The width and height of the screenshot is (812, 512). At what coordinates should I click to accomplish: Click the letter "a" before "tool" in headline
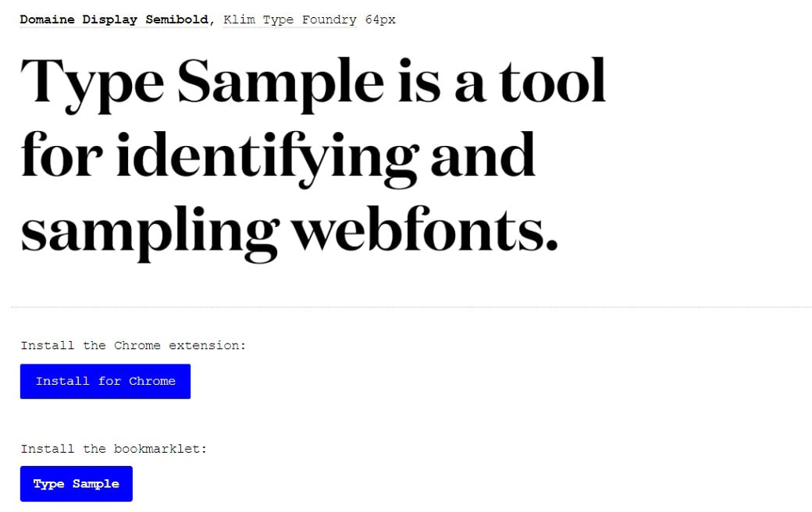[x=471, y=84]
